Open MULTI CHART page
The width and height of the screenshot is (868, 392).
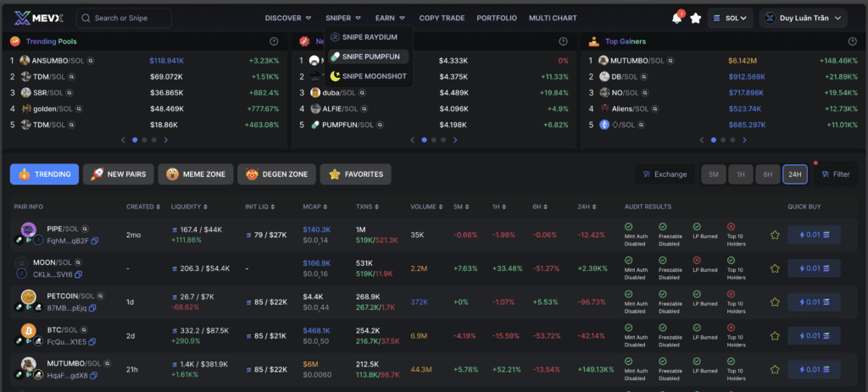pos(553,19)
